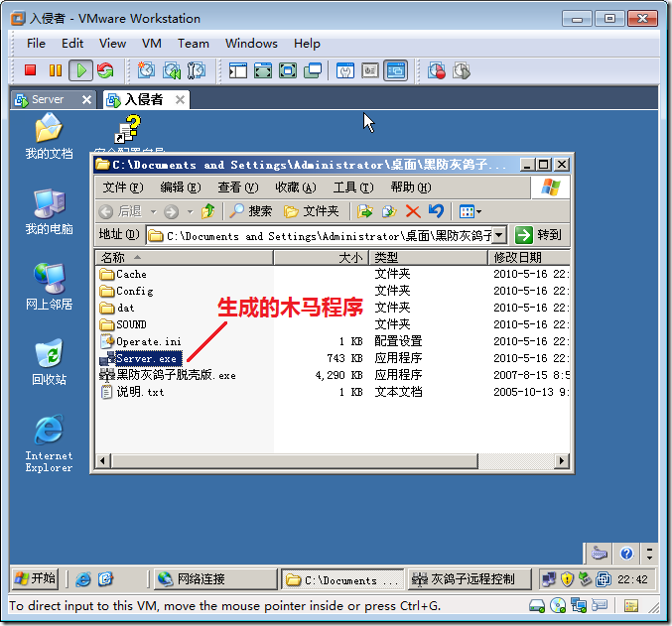
Task: Select My Documents desktop icon
Action: click(49, 136)
